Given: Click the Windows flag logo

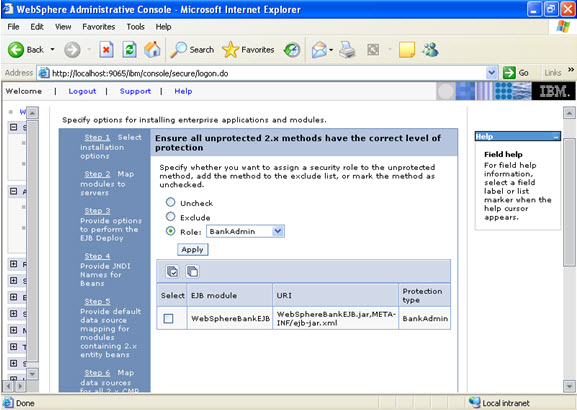Looking at the screenshot, I should pos(563,26).
